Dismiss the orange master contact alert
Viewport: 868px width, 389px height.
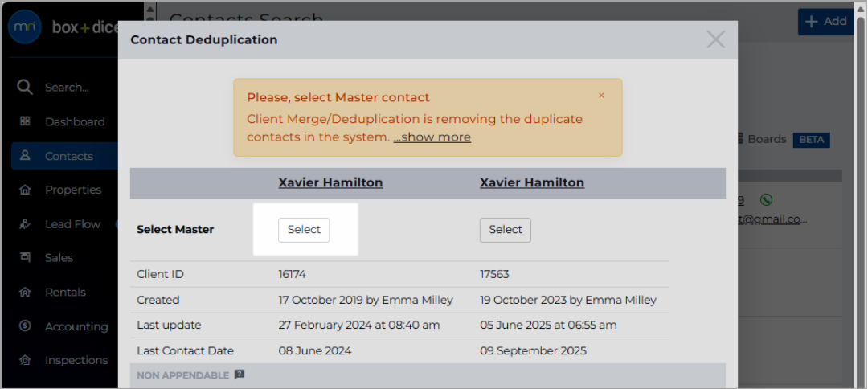coord(601,96)
